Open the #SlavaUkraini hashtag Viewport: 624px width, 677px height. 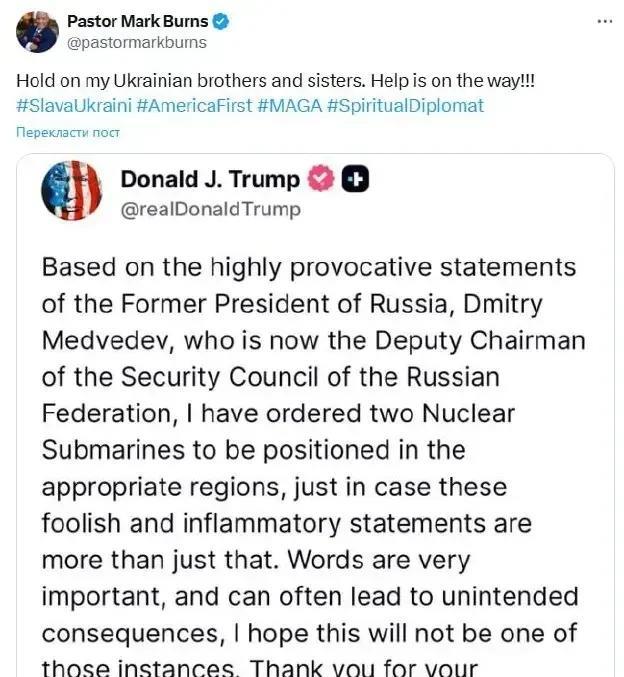72,106
